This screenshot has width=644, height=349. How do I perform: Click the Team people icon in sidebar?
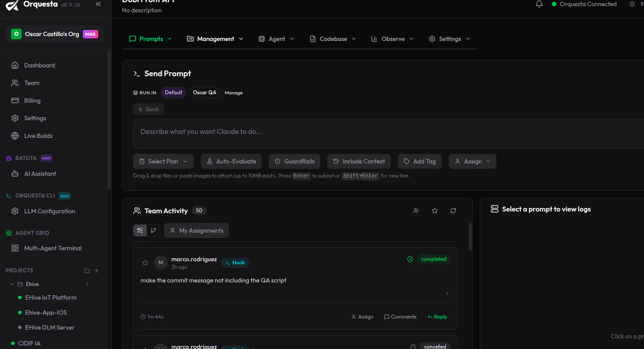(15, 83)
